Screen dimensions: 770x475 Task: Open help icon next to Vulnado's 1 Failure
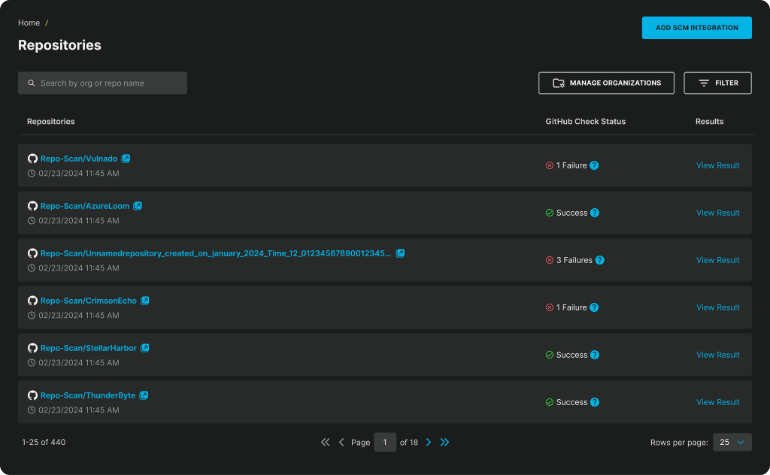point(594,165)
